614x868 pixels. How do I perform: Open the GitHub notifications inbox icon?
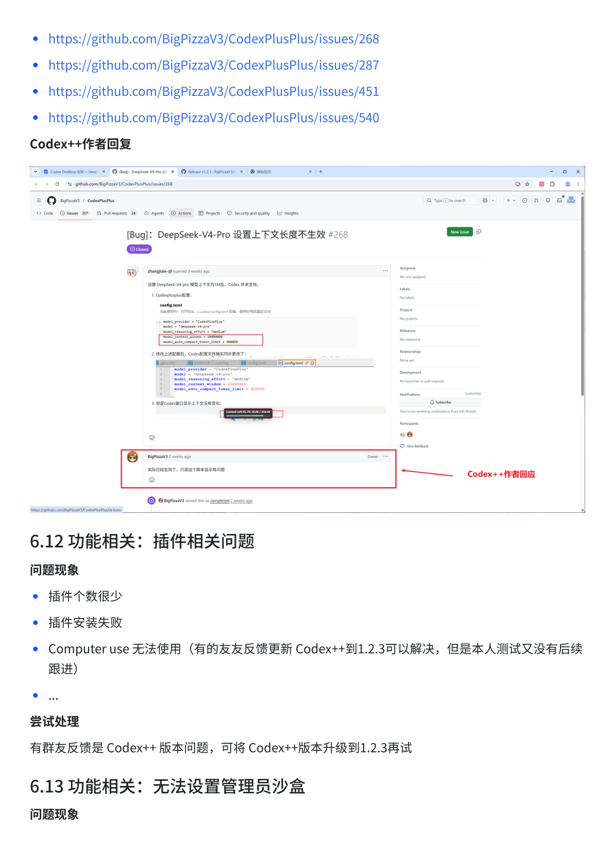(559, 201)
